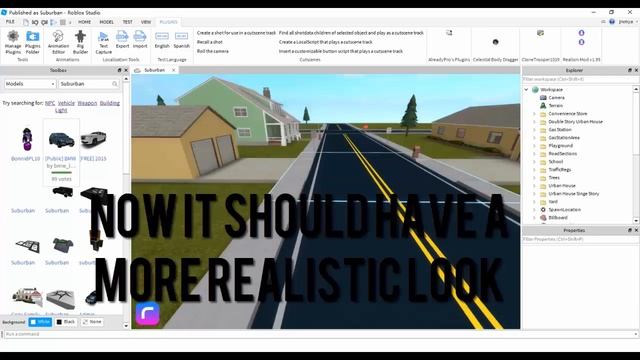Image resolution: width=640 pixels, height=360 pixels.
Task: Open the username account dropdown
Action: click(x=628, y=22)
